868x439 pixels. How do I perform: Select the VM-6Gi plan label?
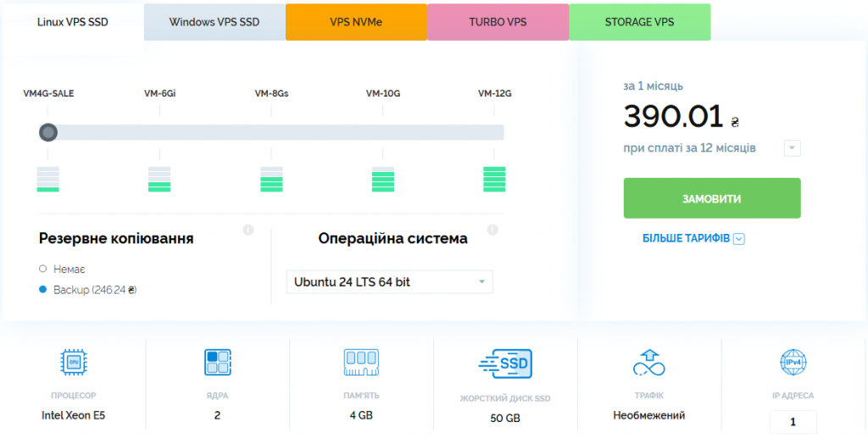click(160, 93)
